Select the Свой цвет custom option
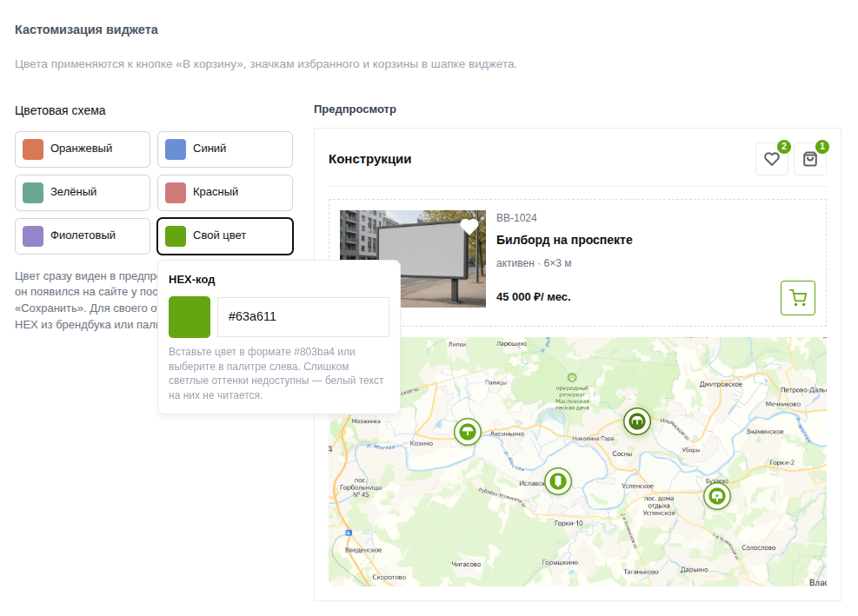Viewport: 858px width, 616px height. tap(225, 236)
